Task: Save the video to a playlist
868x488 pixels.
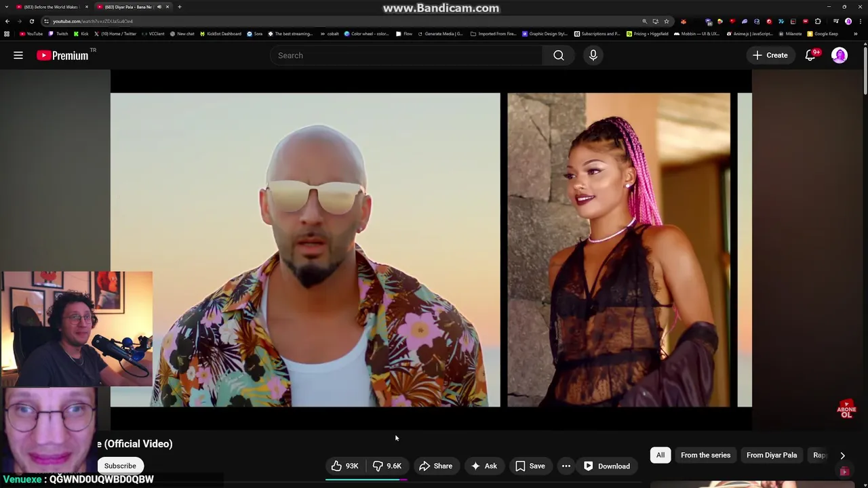Action: (x=530, y=466)
